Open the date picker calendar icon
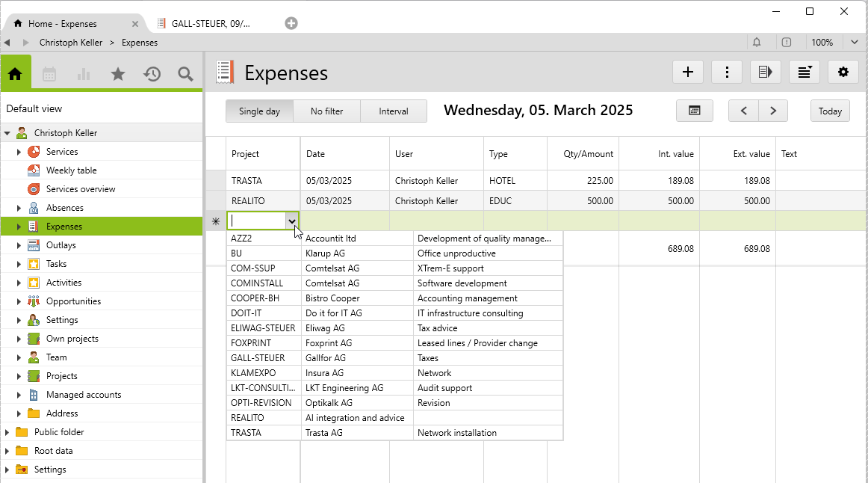This screenshot has height=483, width=868. 695,111
